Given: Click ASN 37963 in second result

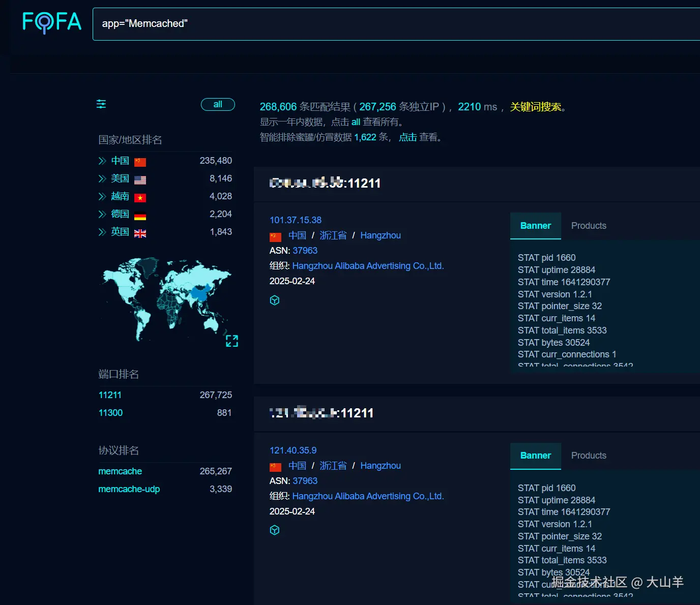Looking at the screenshot, I should [x=305, y=481].
